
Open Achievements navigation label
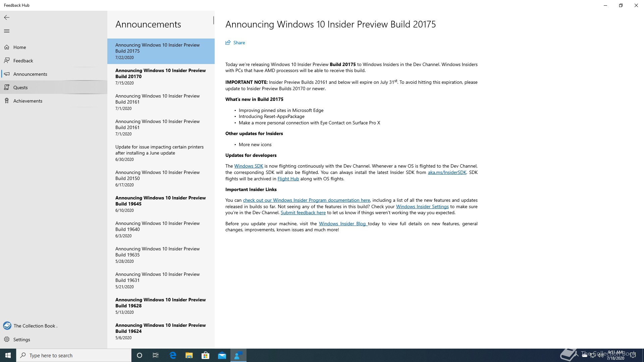coord(28,101)
